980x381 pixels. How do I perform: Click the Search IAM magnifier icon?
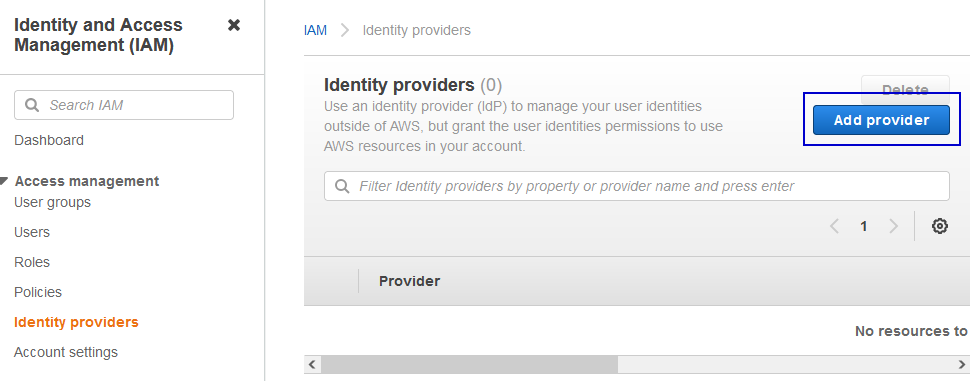[32, 105]
